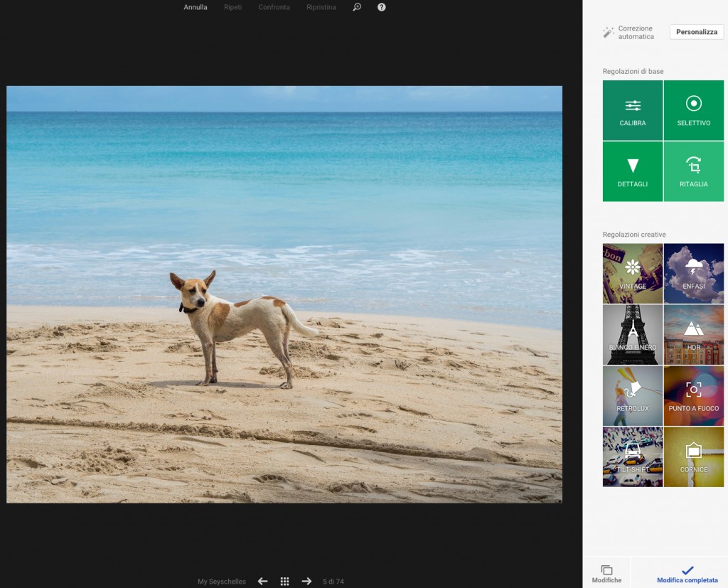Open the album grid view icon
The height and width of the screenshot is (588, 728).
click(x=284, y=581)
